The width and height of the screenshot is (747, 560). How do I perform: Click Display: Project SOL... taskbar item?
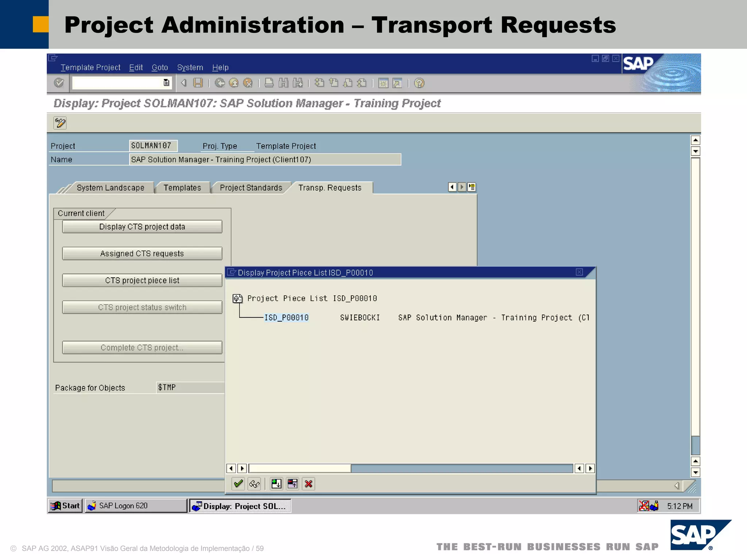(x=240, y=506)
